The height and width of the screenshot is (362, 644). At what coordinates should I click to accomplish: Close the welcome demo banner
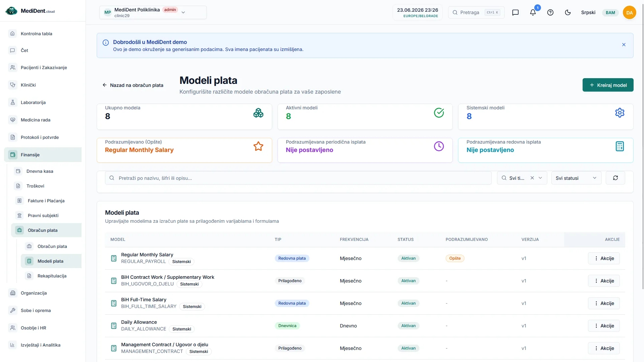pyautogui.click(x=624, y=45)
